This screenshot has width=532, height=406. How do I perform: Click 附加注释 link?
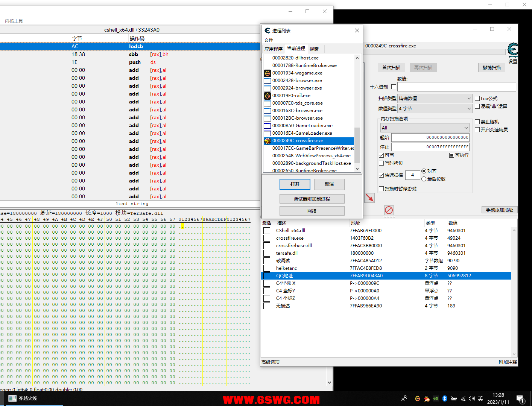point(508,362)
